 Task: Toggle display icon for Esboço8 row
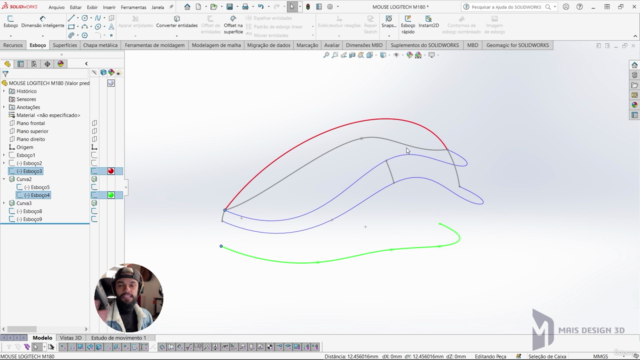point(94,211)
